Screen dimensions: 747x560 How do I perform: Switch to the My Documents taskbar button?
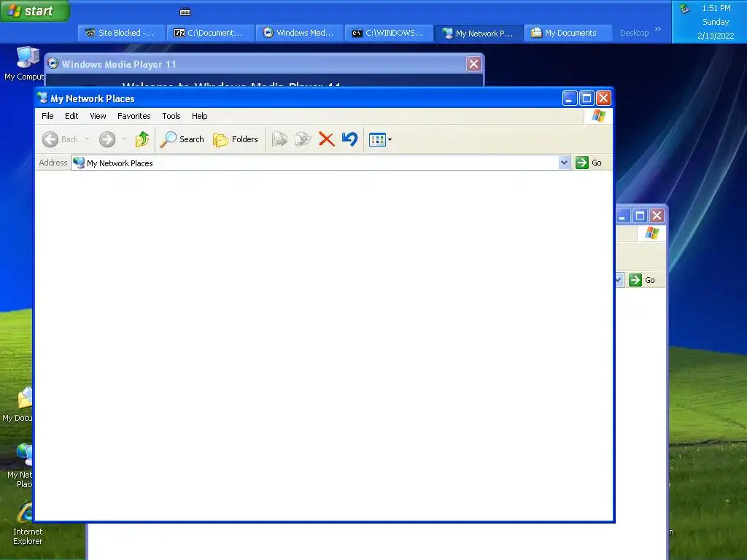point(568,33)
